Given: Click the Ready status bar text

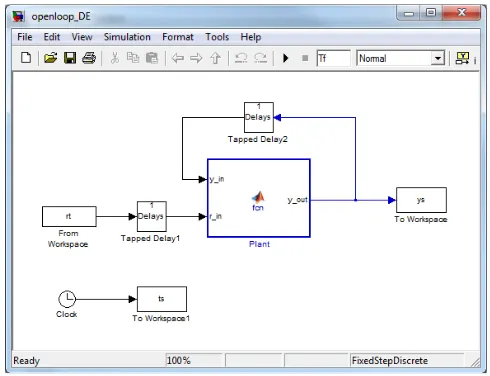Looking at the screenshot, I should click(x=26, y=361).
